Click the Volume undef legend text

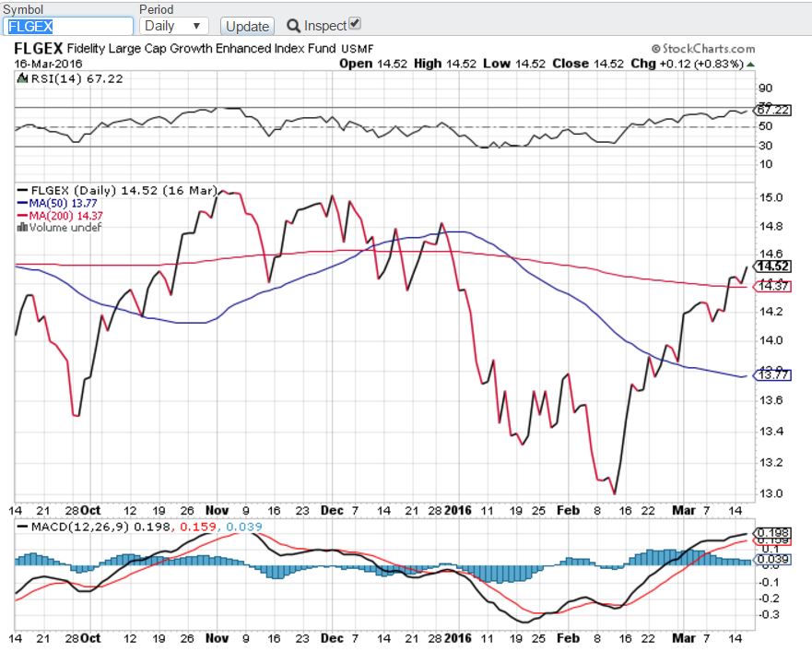coord(65,227)
